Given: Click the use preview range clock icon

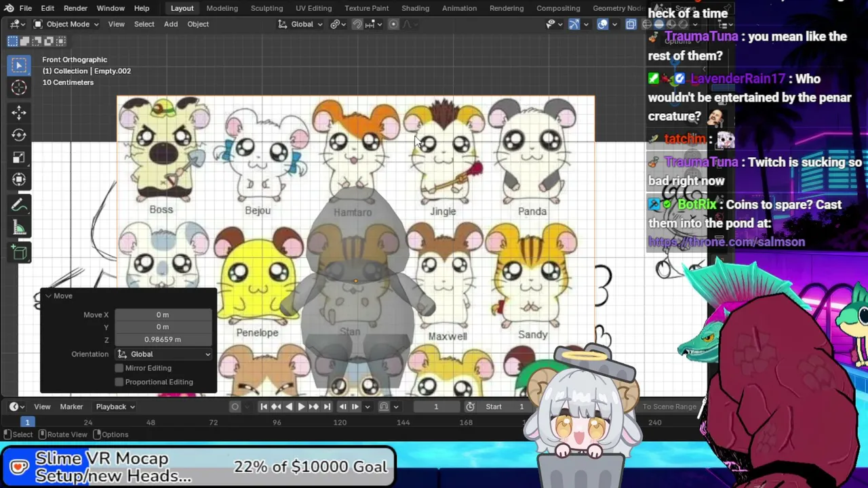Looking at the screenshot, I should click(470, 407).
